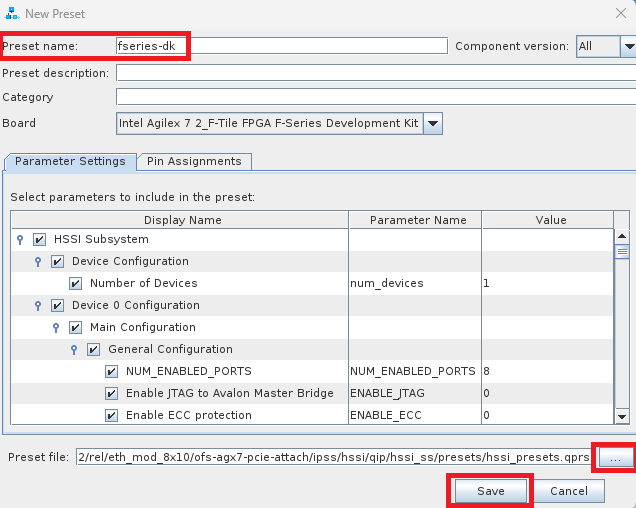Toggle the HSSI Subsystem checkbox
Image resolution: width=636 pixels, height=508 pixels.
[39, 239]
